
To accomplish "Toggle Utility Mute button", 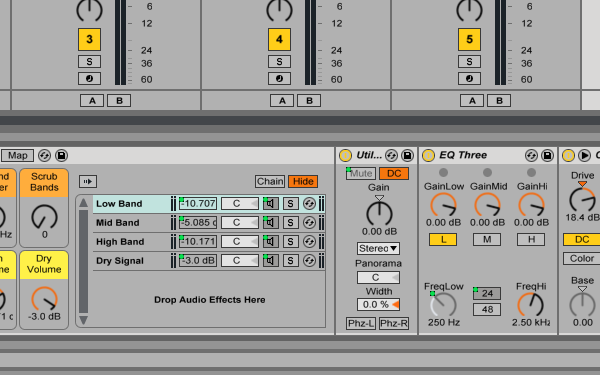I will [361, 174].
